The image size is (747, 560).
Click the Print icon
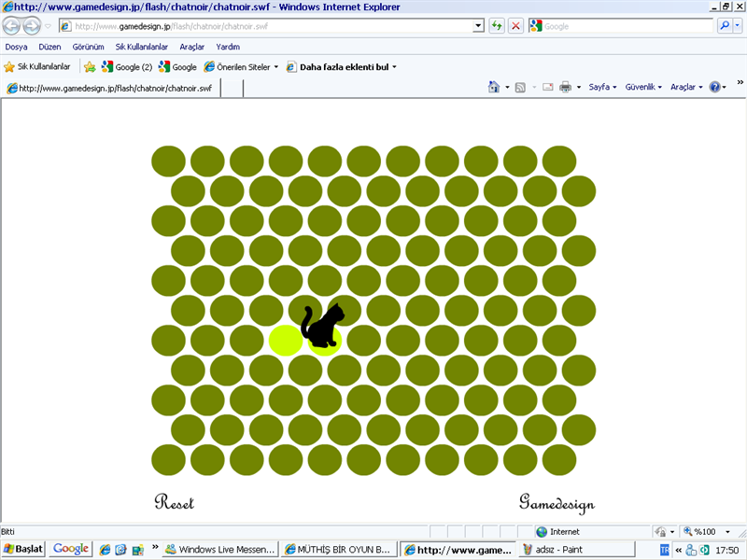(x=565, y=87)
